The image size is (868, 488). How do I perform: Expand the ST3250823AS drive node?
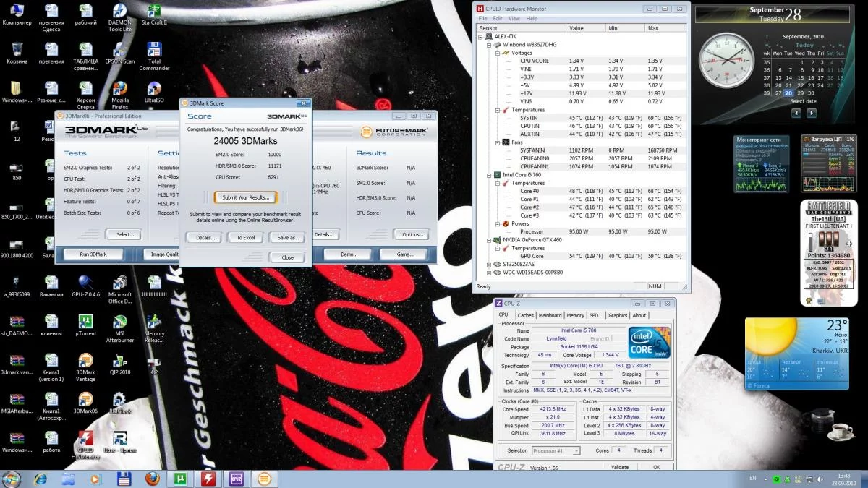click(x=488, y=265)
